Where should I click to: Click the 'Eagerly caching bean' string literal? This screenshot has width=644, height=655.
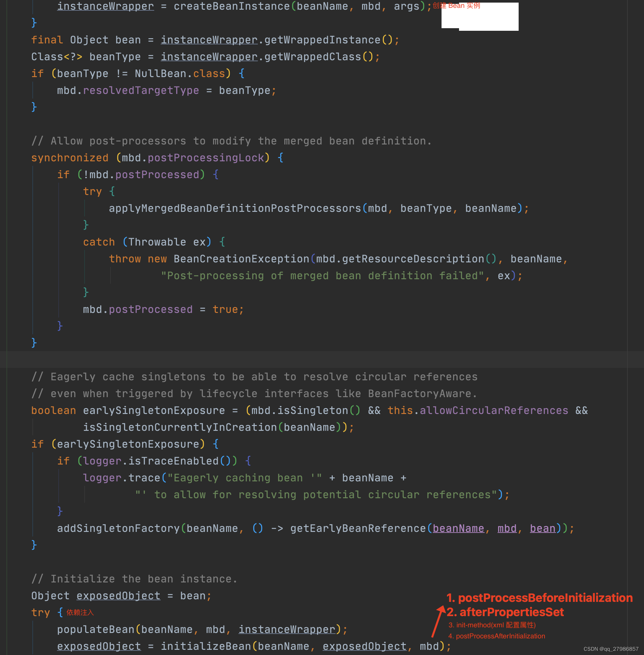(245, 478)
